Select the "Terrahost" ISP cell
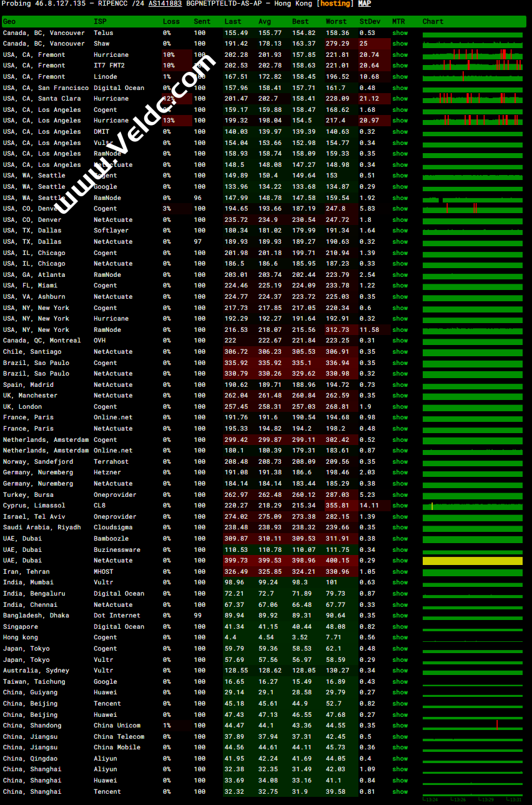 [111, 462]
